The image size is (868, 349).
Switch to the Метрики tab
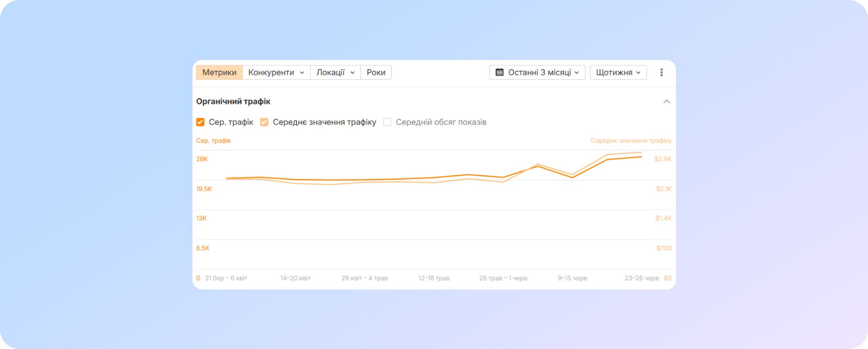(219, 73)
